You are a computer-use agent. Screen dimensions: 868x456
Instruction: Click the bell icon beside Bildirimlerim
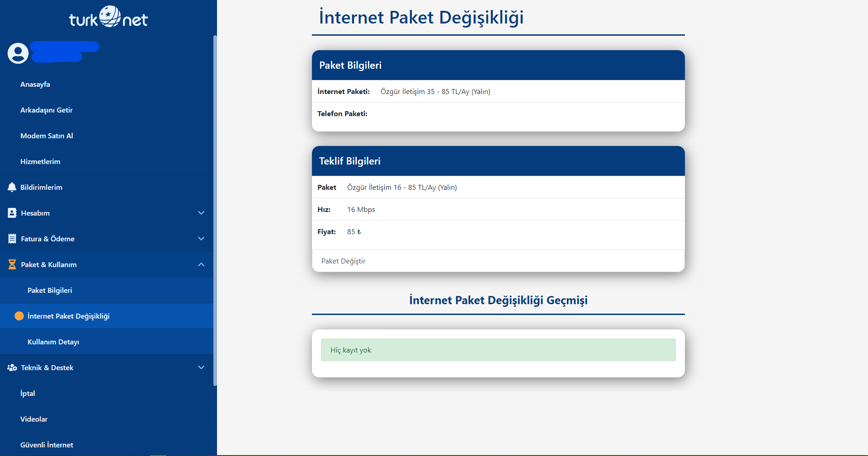[x=12, y=187]
